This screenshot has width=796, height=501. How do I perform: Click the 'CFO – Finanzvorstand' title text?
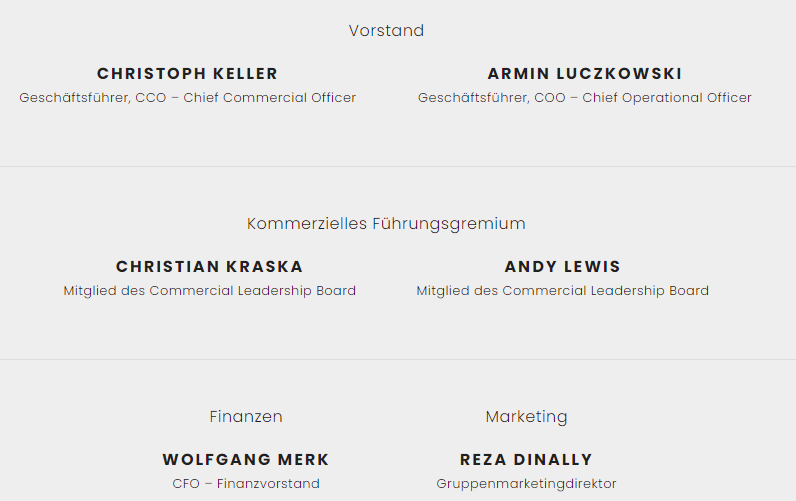[x=246, y=484]
